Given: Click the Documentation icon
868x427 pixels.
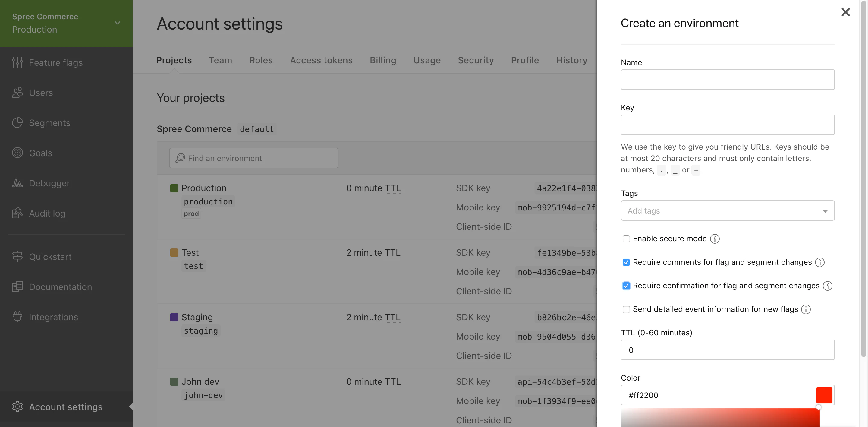Looking at the screenshot, I should [x=17, y=286].
